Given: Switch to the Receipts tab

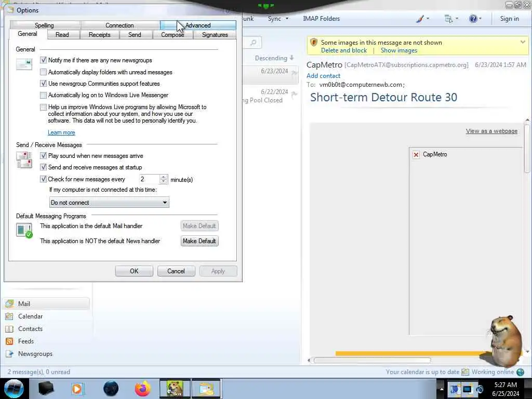Looking at the screenshot, I should (x=99, y=35).
